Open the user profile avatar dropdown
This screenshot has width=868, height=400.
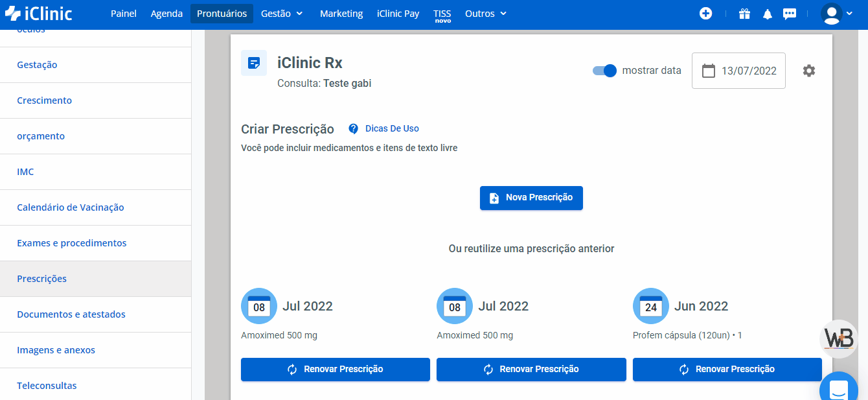pyautogui.click(x=837, y=14)
